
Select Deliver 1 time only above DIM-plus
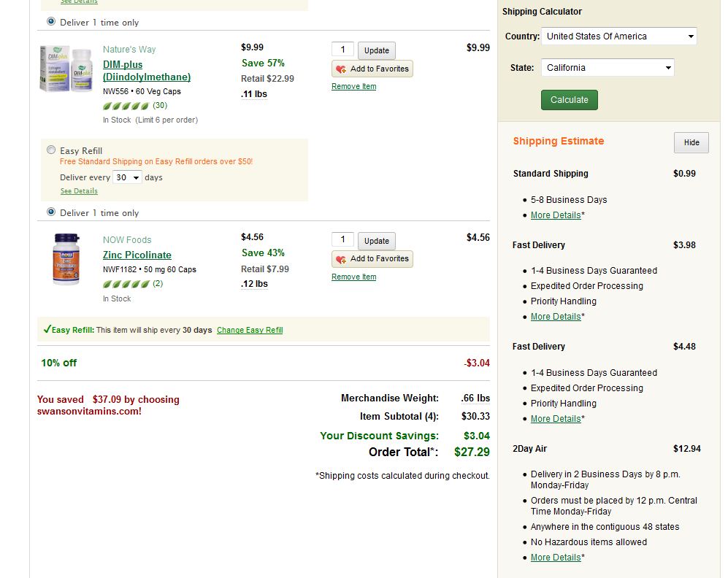coord(51,21)
